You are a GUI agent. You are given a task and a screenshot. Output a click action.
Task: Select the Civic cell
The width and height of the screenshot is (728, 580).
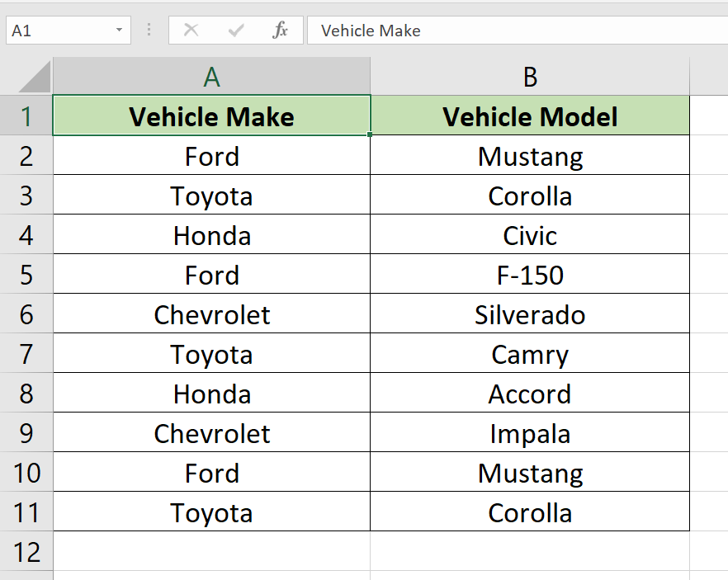tap(530, 234)
